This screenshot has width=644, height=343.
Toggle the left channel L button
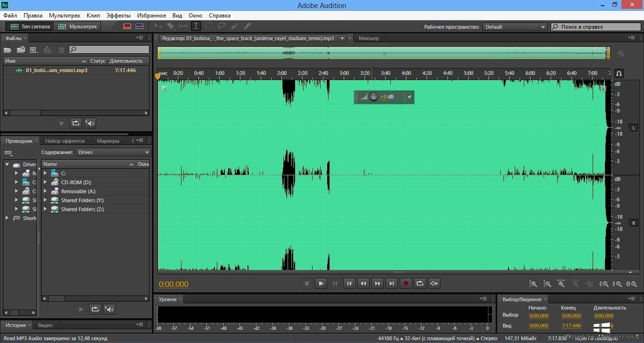[x=633, y=128]
